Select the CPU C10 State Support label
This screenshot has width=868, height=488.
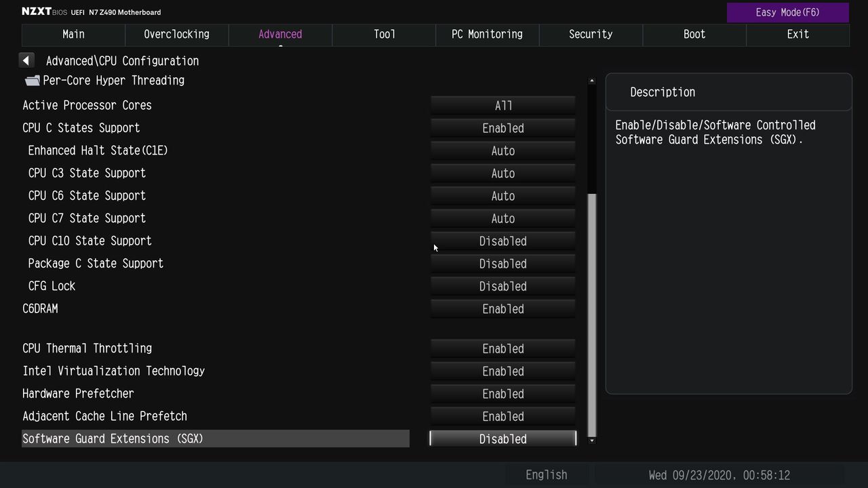pyautogui.click(x=90, y=241)
